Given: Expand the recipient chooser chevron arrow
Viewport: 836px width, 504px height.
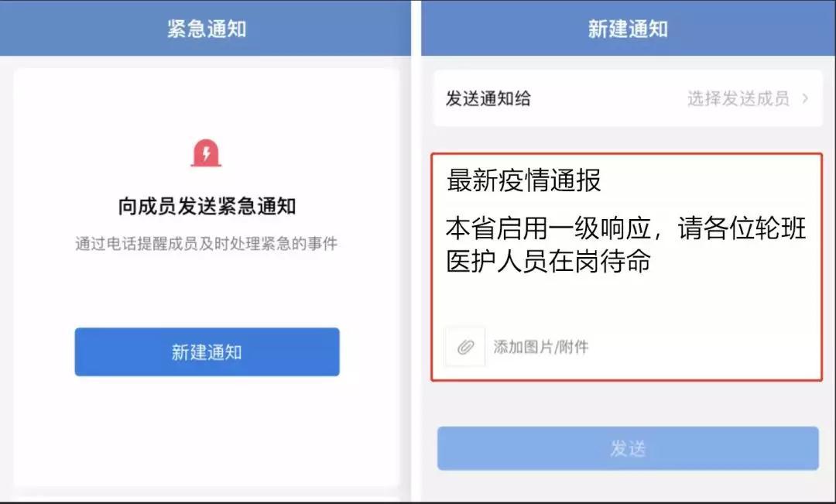Looking at the screenshot, I should coord(805,98).
